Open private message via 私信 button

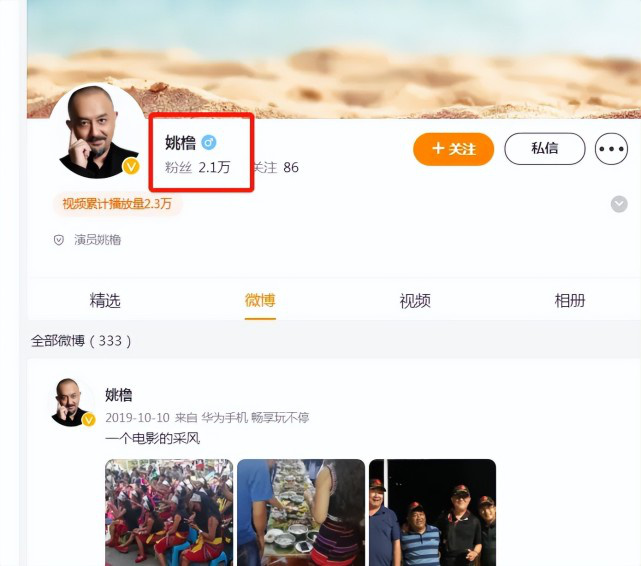coord(545,149)
